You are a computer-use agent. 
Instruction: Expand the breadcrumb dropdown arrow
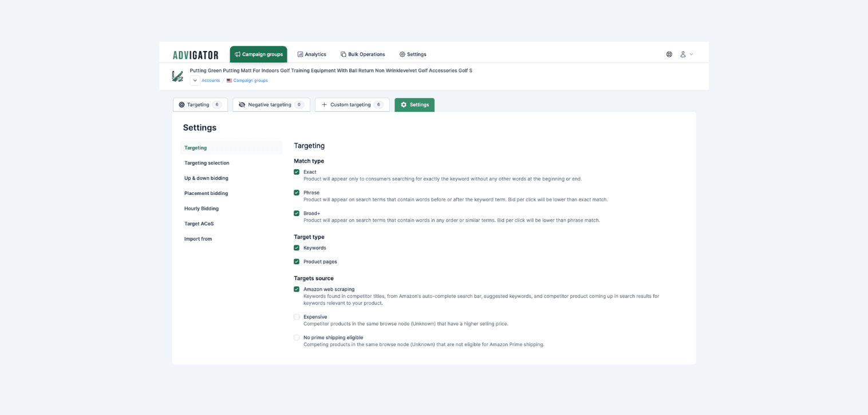pyautogui.click(x=195, y=80)
